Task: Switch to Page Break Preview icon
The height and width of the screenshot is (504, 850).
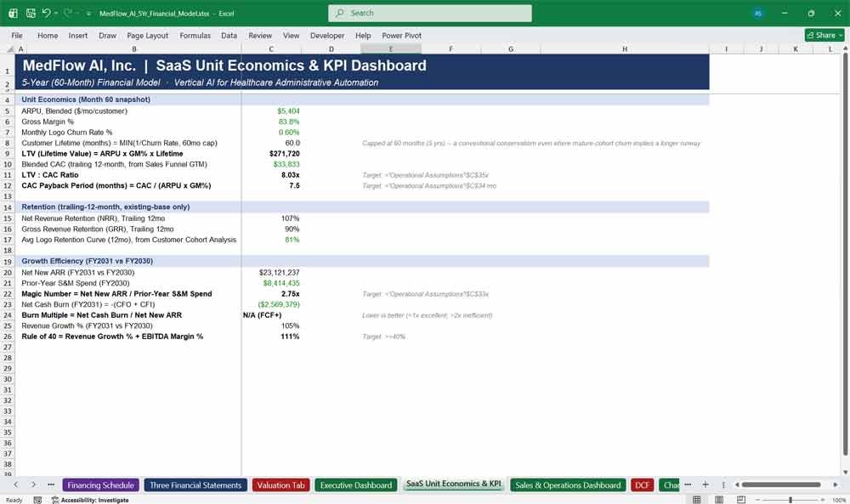Action: 741,500
